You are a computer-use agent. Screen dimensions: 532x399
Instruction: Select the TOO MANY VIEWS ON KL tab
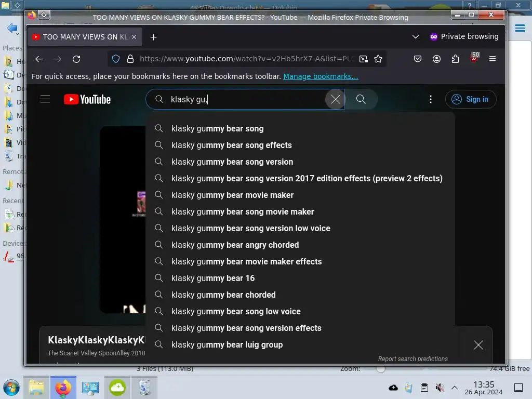pyautogui.click(x=85, y=37)
